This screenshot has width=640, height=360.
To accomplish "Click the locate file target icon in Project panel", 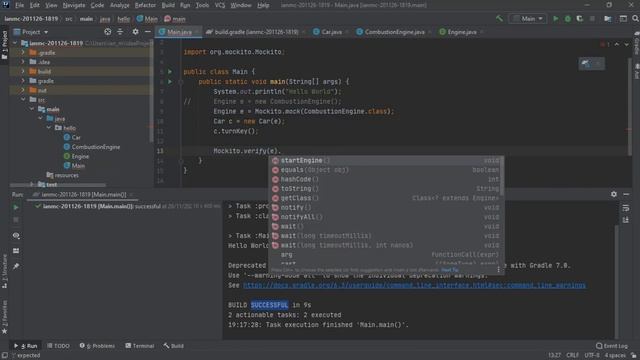I will [x=107, y=32].
